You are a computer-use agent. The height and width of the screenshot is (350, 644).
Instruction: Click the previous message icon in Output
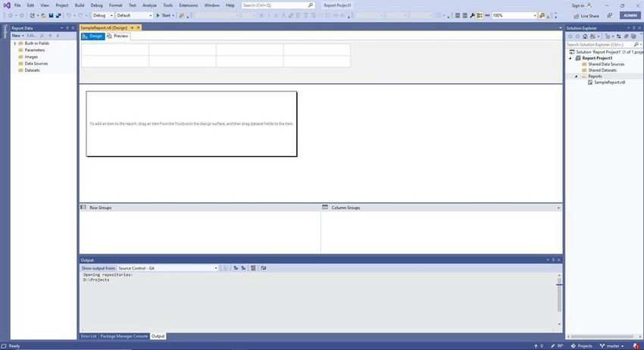(236, 268)
